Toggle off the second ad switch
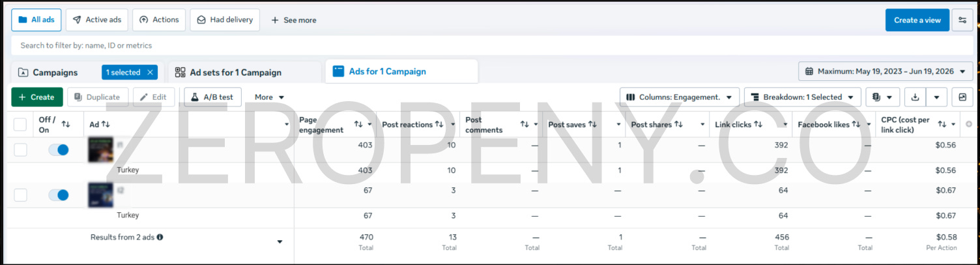 59,195
